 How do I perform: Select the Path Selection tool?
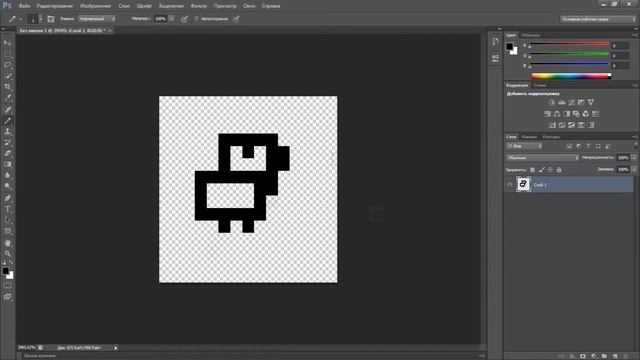pyautogui.click(x=7, y=220)
